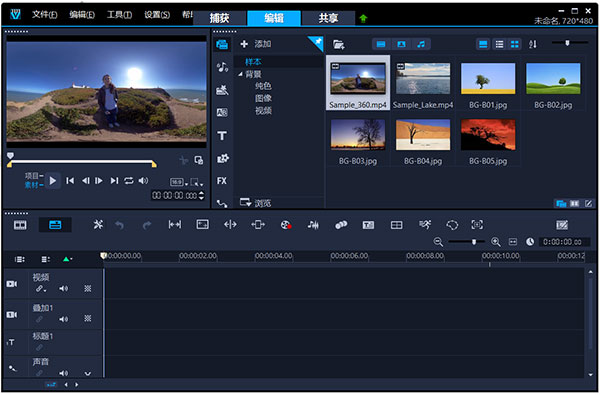The width and height of the screenshot is (600, 395).
Task: Toggle show videos filter in library
Action: (381, 44)
